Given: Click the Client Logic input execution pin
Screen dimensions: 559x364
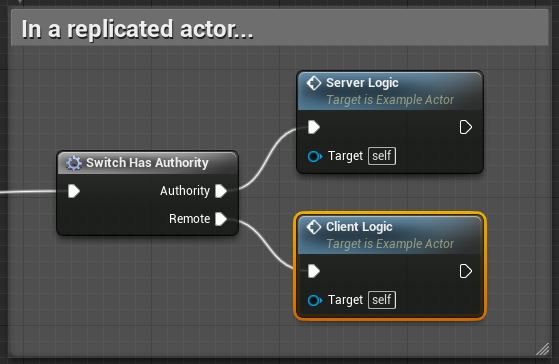Looking at the screenshot, I should coord(314,271).
